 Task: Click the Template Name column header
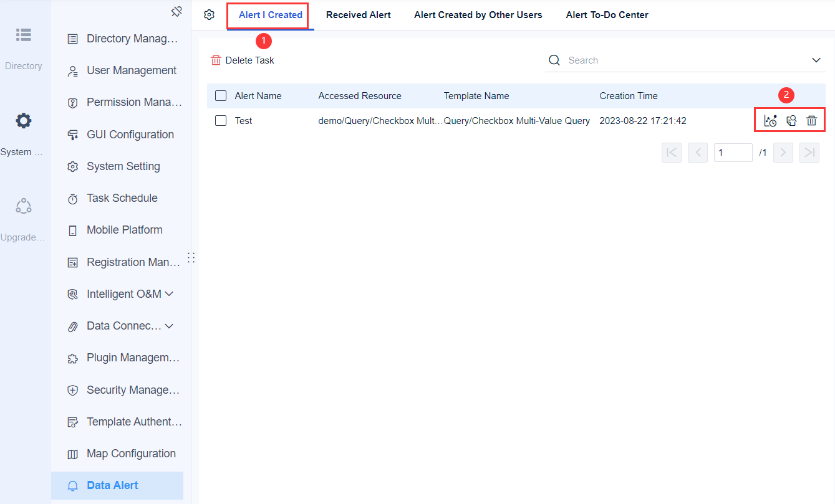476,96
